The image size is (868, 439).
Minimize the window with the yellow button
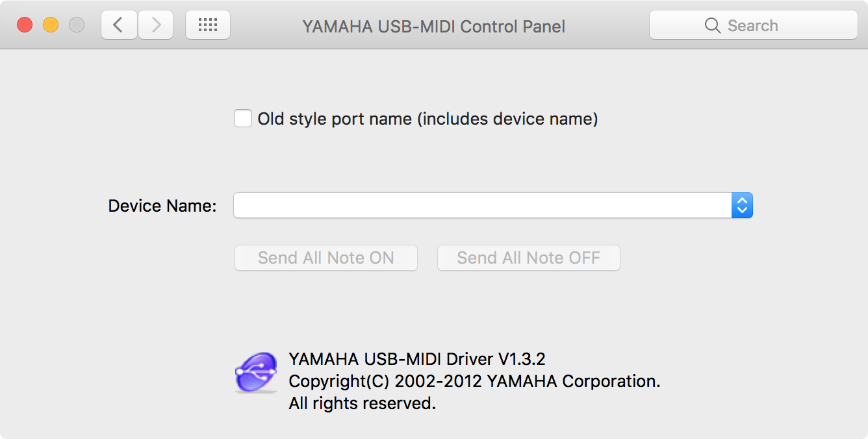(51, 25)
